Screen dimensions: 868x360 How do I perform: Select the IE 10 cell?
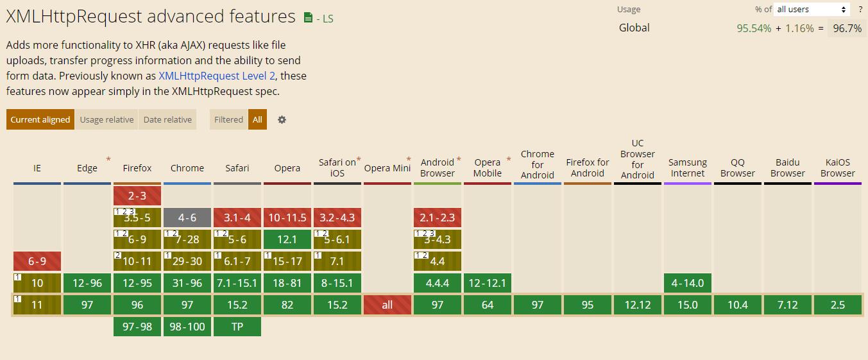[x=37, y=283]
